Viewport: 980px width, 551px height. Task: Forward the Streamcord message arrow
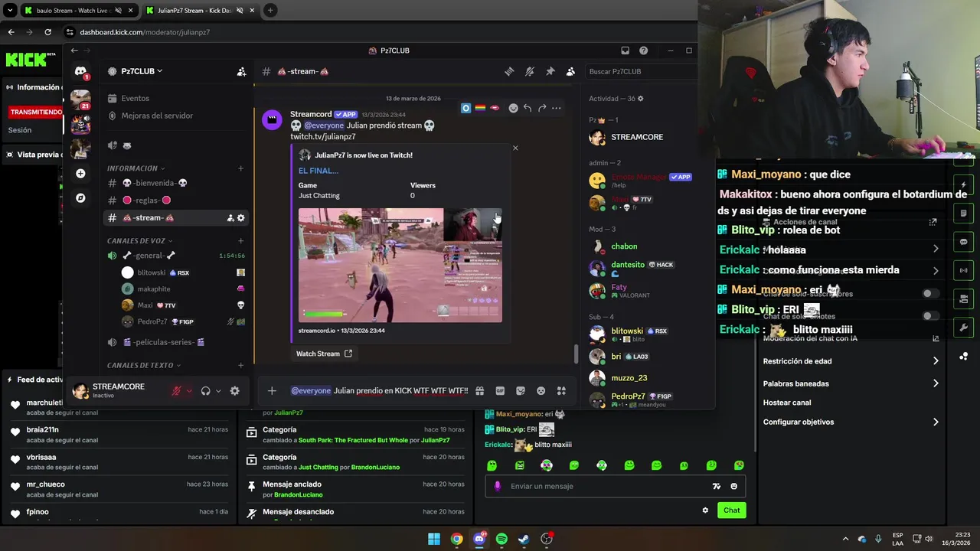pyautogui.click(x=542, y=108)
